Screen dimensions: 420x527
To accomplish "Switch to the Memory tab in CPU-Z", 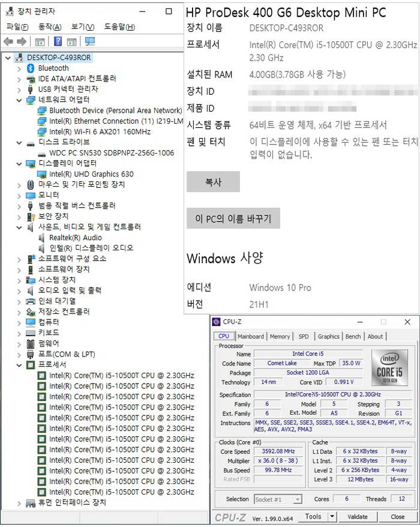I will [x=280, y=337].
